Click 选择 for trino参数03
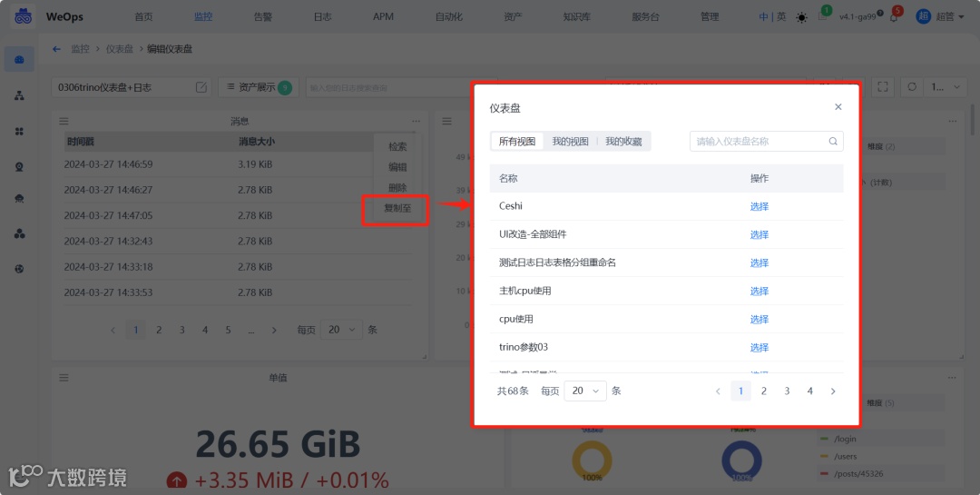The height and width of the screenshot is (495, 980). (x=759, y=347)
